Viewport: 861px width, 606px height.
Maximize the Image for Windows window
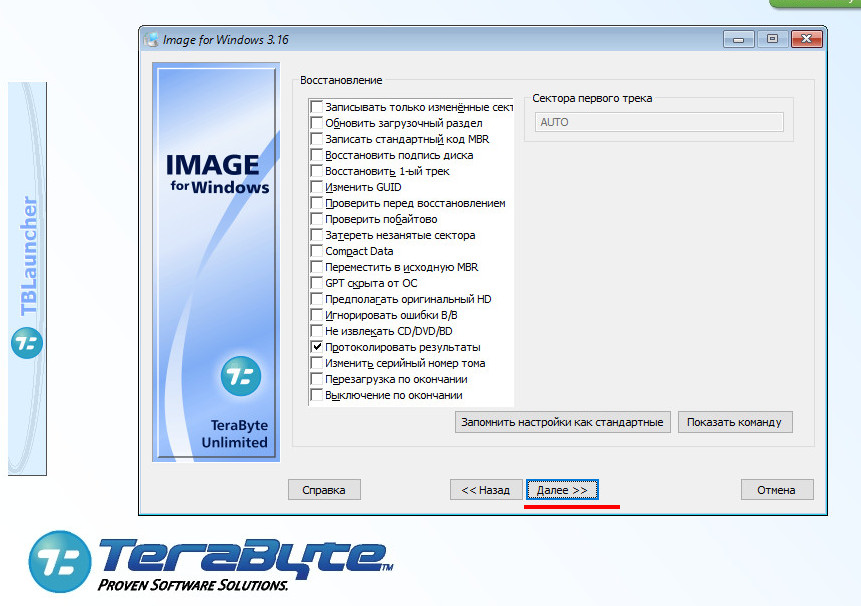click(772, 39)
